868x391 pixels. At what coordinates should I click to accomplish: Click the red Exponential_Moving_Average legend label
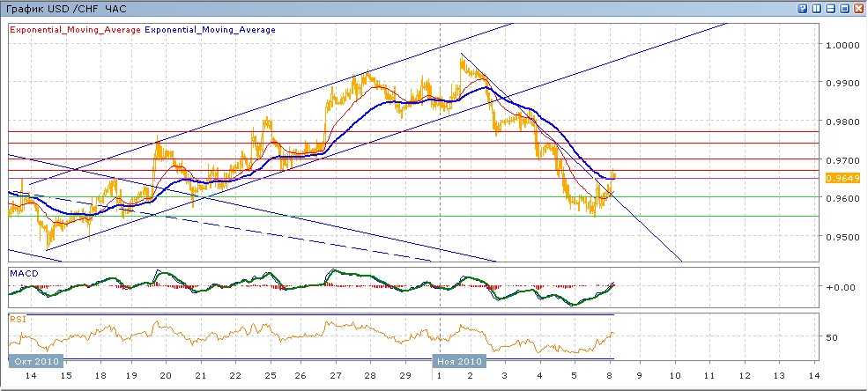coord(75,30)
